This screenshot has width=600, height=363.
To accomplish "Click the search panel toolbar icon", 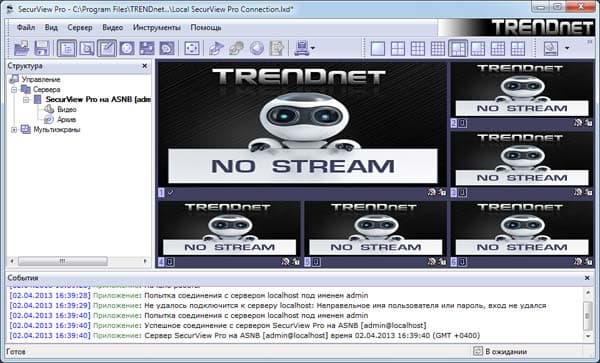I will click(87, 48).
